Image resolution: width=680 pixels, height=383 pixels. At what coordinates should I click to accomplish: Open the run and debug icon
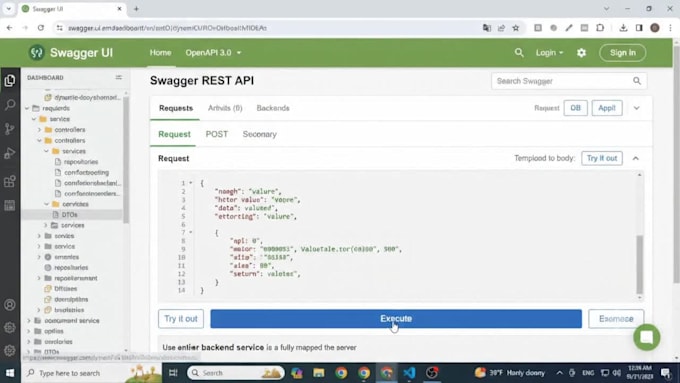[10, 153]
